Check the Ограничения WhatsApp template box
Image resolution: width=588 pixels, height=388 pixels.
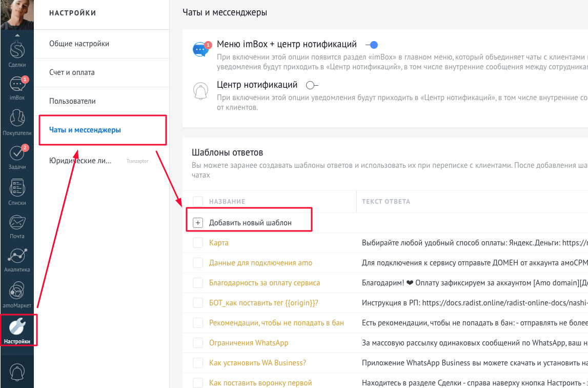198,343
